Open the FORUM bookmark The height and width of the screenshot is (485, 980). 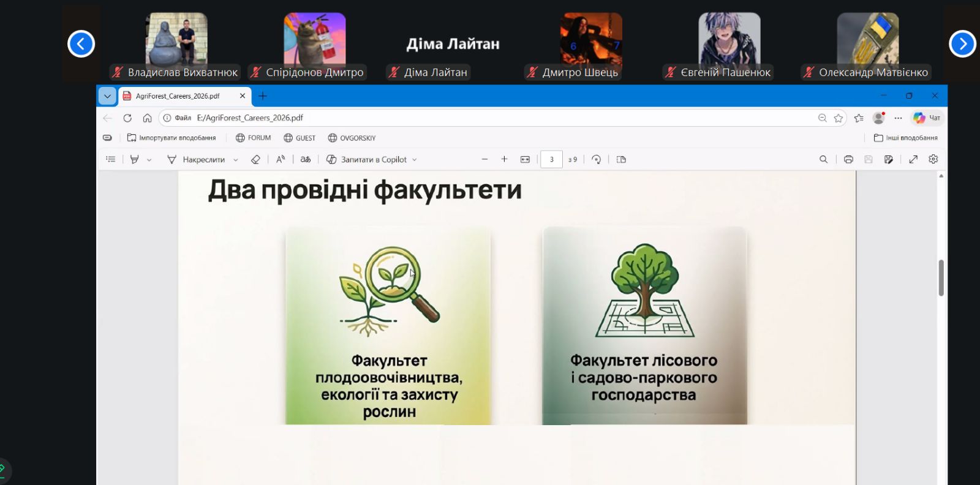tap(253, 138)
